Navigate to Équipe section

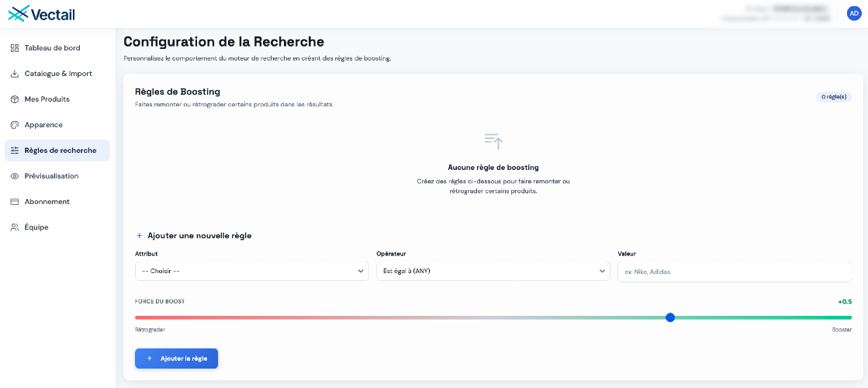36,227
